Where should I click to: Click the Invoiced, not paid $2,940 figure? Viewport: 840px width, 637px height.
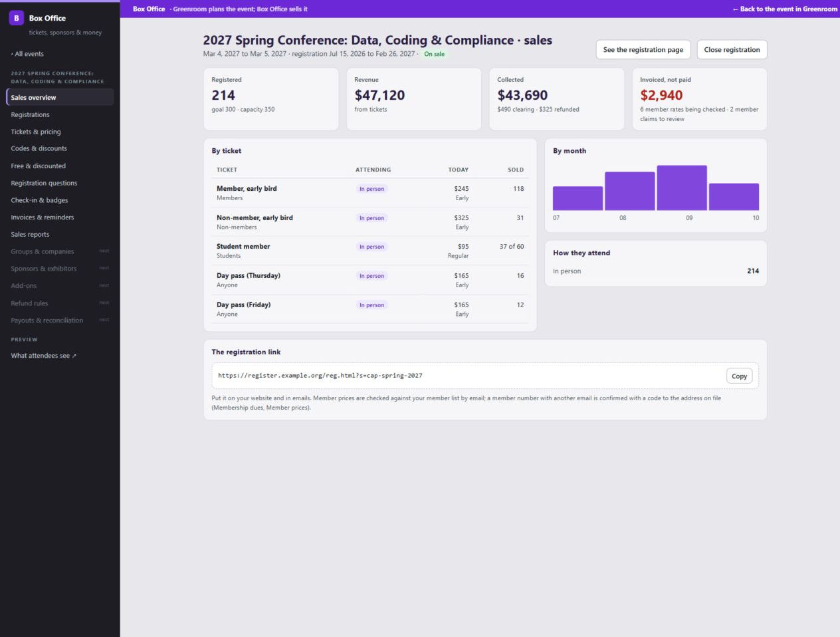click(x=661, y=95)
